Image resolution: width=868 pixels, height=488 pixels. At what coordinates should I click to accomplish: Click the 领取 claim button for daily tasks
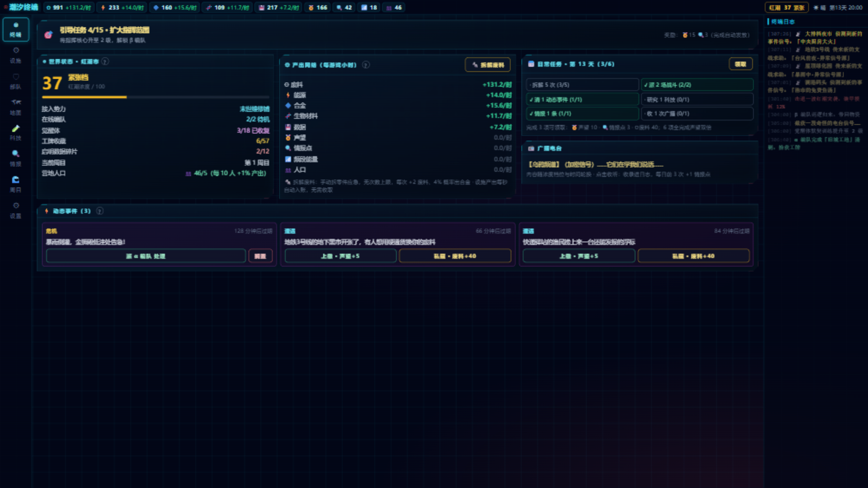click(741, 64)
